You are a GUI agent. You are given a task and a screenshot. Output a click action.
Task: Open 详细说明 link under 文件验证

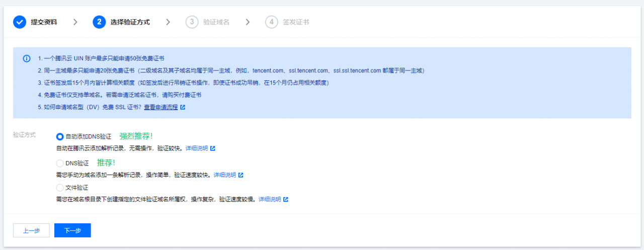point(269,199)
